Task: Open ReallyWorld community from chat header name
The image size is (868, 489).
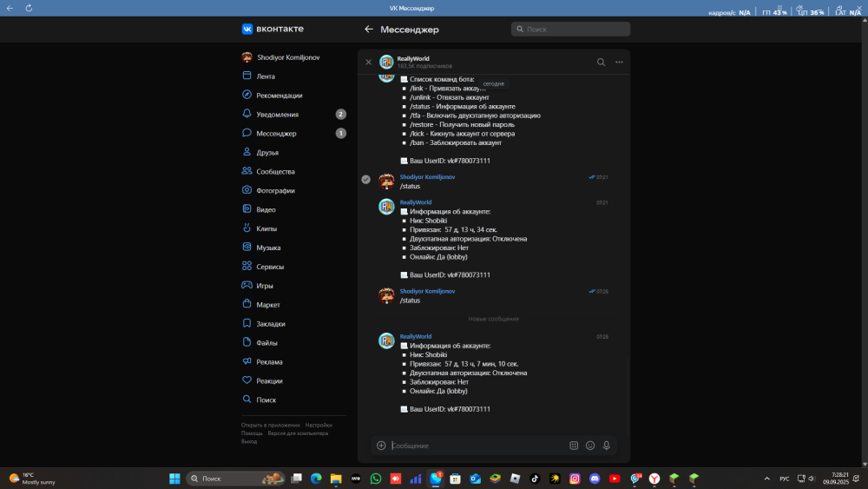Action: pyautogui.click(x=413, y=58)
